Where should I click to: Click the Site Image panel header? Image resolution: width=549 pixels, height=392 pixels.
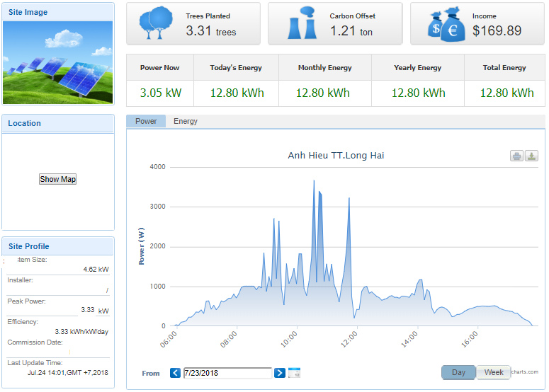[58, 12]
